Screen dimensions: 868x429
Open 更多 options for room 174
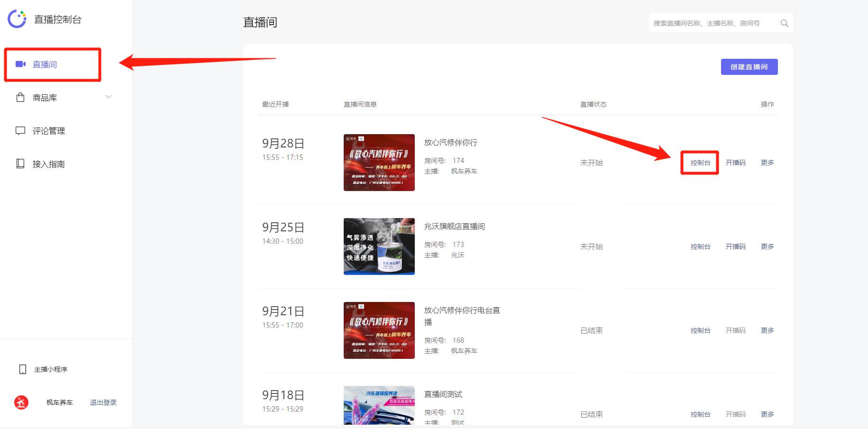[x=767, y=163]
